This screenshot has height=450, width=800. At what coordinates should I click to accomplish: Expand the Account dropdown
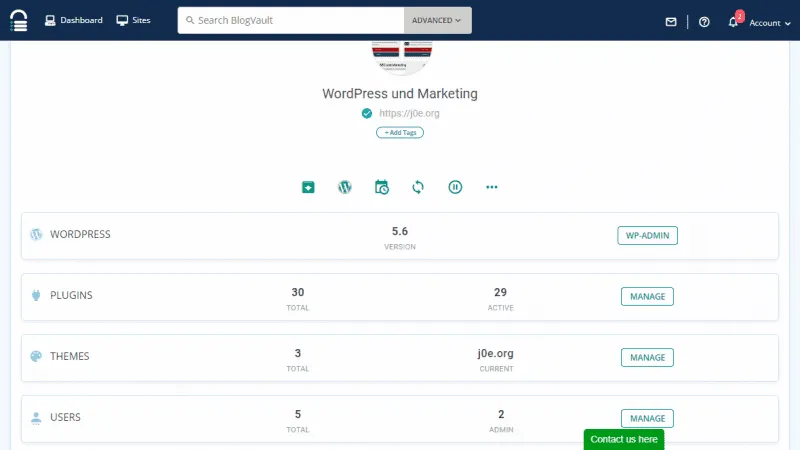point(769,23)
